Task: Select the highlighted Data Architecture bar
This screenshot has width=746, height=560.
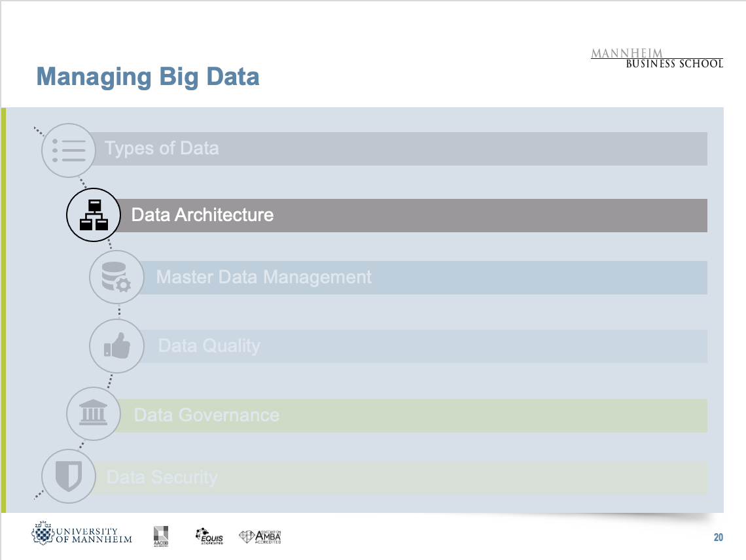Action: (x=419, y=216)
